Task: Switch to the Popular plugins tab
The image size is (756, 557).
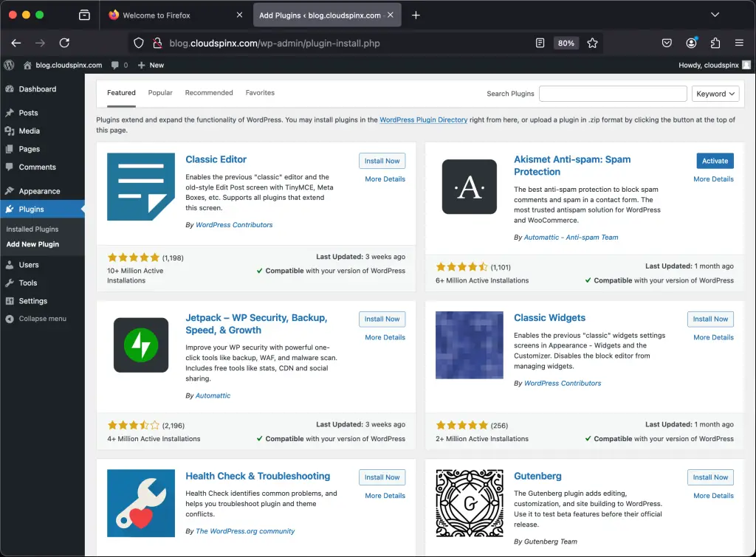Action: (159, 92)
